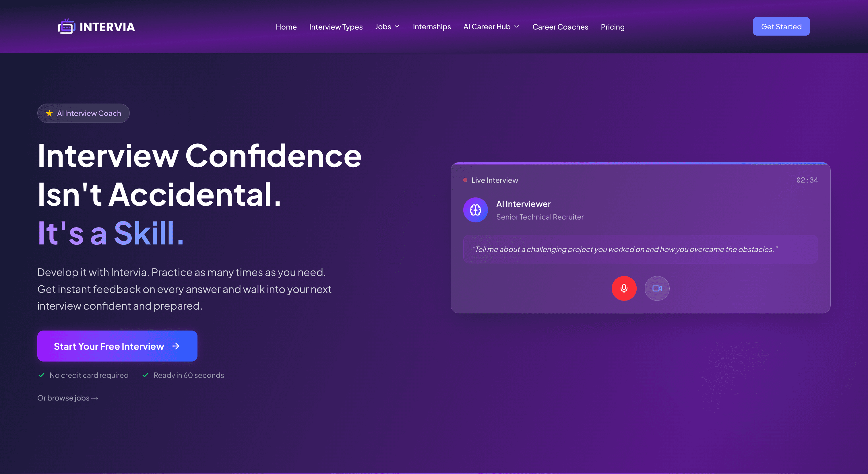Click the 02:34 interview timer
868x474 pixels.
click(807, 180)
